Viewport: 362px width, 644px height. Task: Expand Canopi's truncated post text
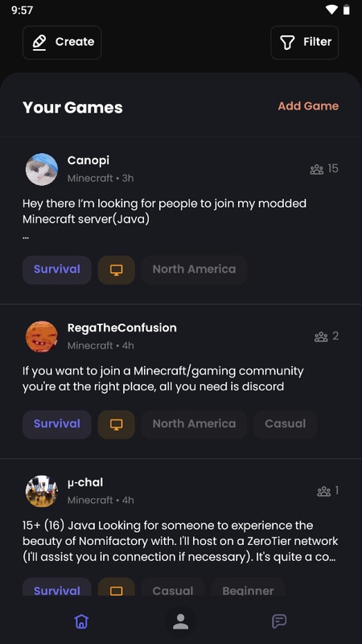(x=164, y=220)
